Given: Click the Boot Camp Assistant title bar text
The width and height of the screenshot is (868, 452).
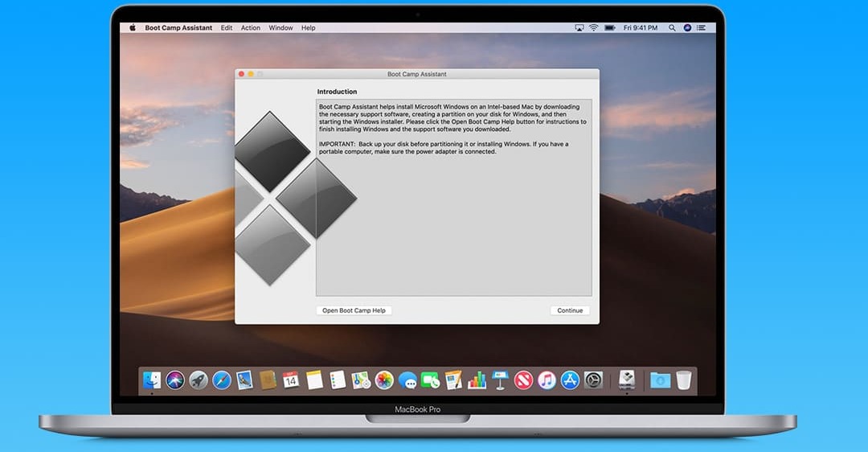Looking at the screenshot, I should point(417,74).
